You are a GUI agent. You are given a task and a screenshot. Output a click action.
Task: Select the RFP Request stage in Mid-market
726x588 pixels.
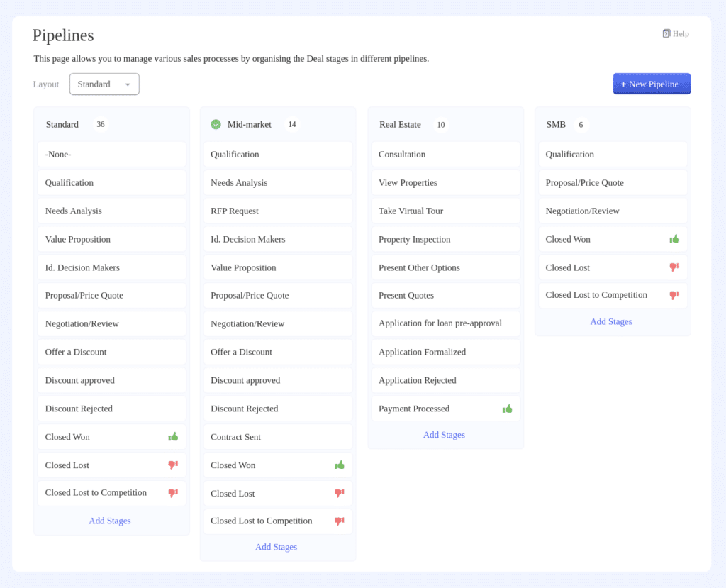[x=277, y=211]
